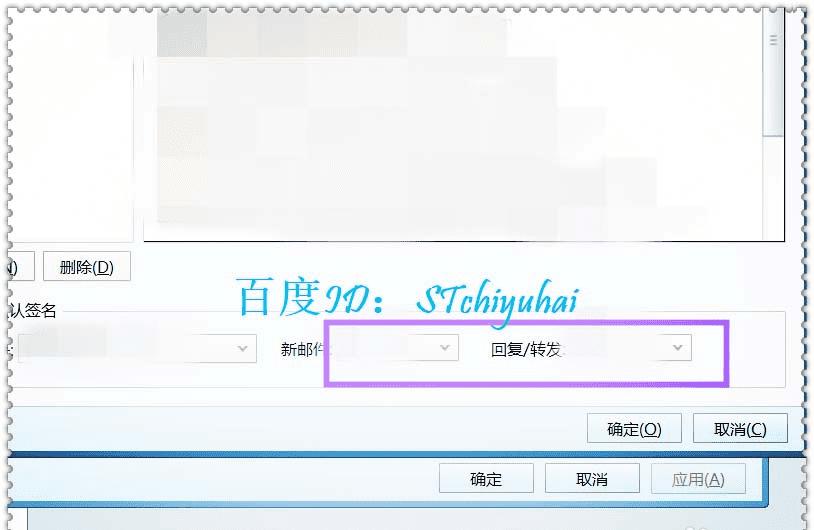
Task: Click the white panel at the bottom-left corner
Action: click(18, 519)
